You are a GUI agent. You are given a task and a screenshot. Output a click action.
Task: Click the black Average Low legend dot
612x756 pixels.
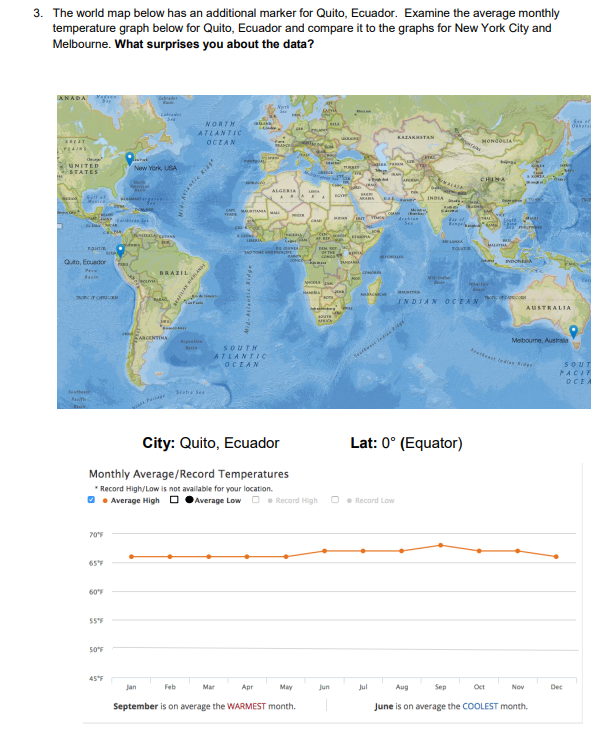(x=190, y=500)
